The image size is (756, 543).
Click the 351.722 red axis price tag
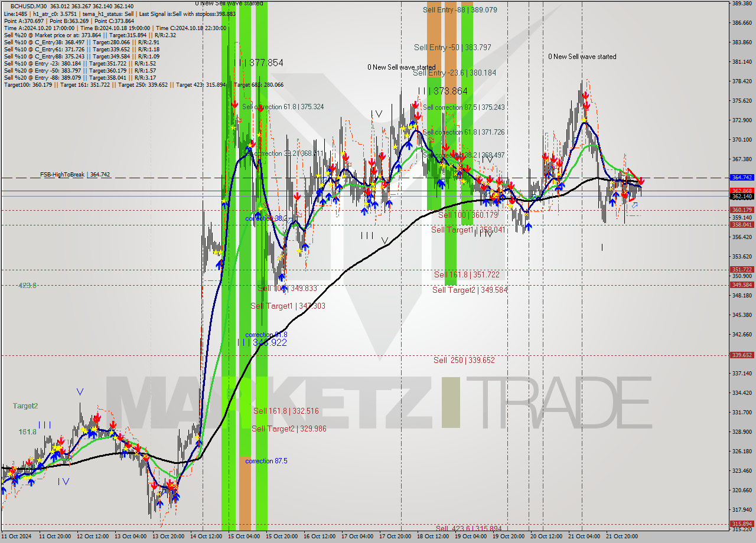[742, 270]
